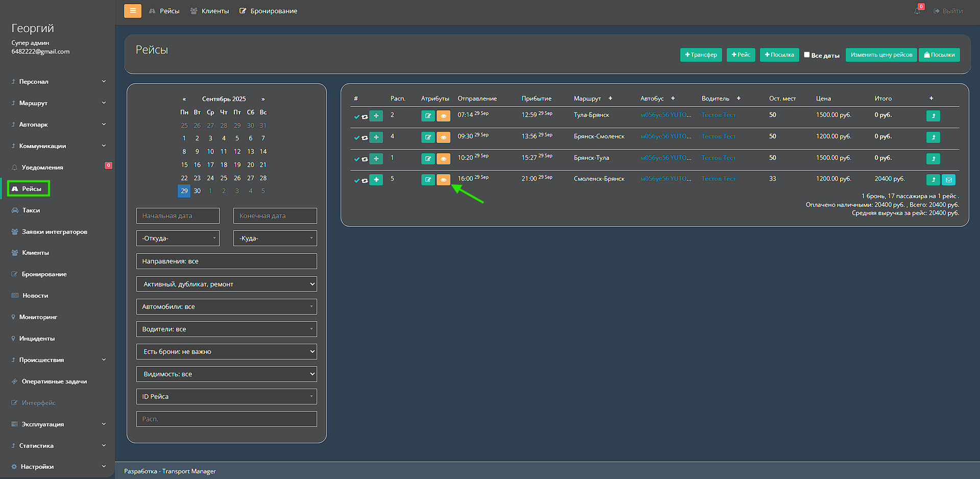The width and height of the screenshot is (980, 479).
Task: Open the Есть брони: не важно dropdown
Action: pyautogui.click(x=226, y=352)
